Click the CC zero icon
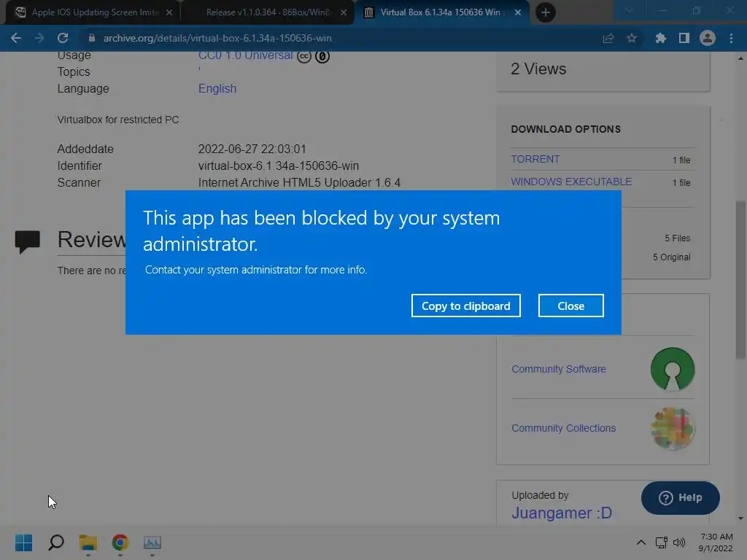Image resolution: width=747 pixels, height=560 pixels. (322, 56)
